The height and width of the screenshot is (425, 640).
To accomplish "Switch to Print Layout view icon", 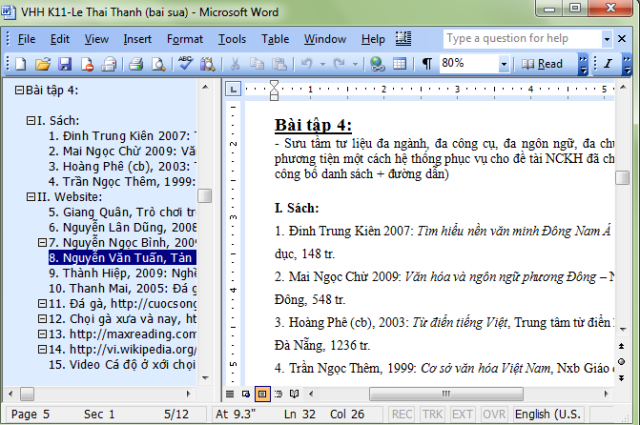I will click(x=262, y=393).
